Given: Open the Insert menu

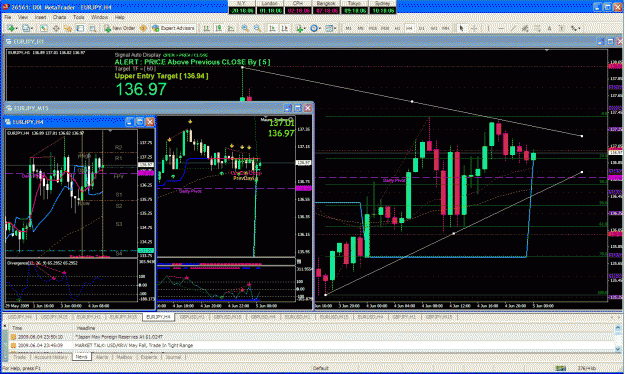Looking at the screenshot, I should click(40, 18).
